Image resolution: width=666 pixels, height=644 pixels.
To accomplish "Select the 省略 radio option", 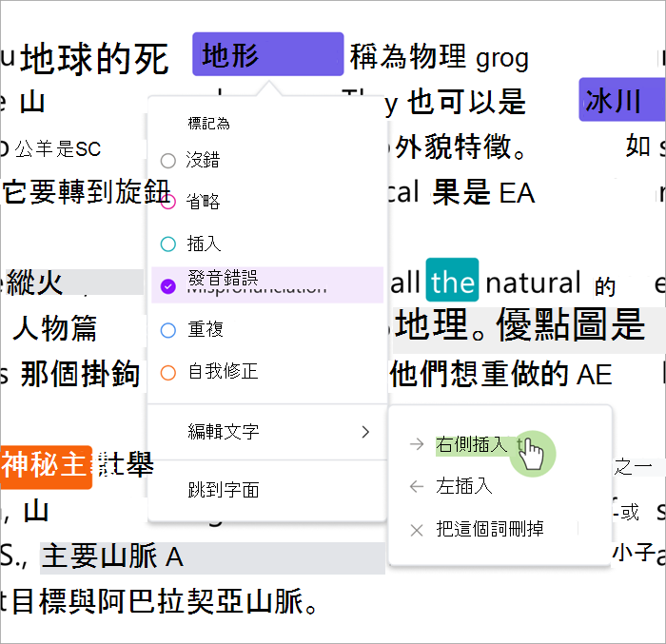I will pyautogui.click(x=168, y=202).
